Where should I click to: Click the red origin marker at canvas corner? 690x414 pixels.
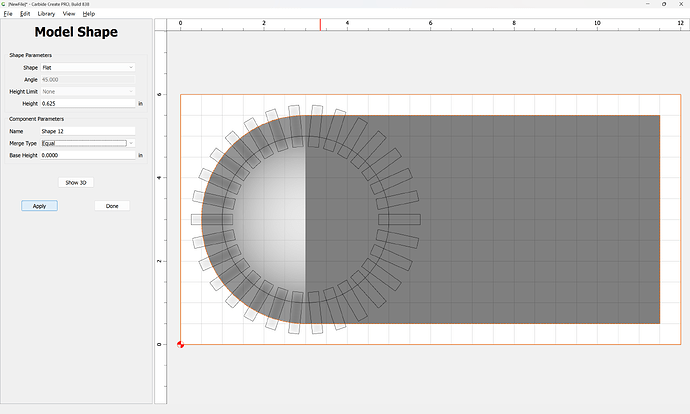[x=181, y=345]
